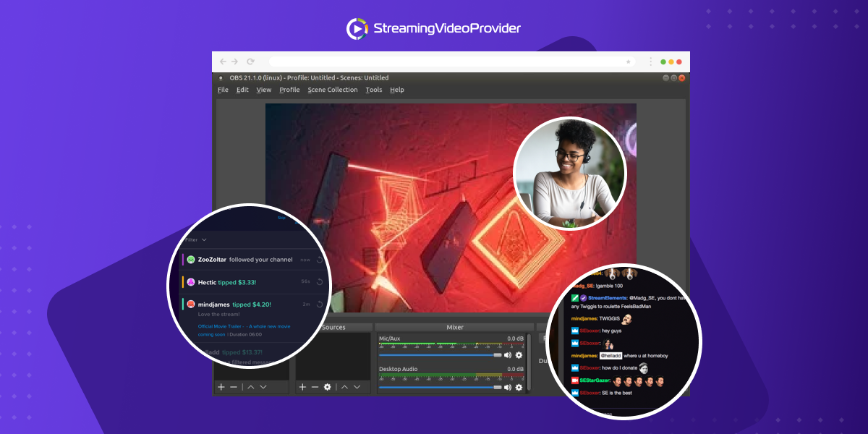Move scene up in Scenes list

click(250, 388)
